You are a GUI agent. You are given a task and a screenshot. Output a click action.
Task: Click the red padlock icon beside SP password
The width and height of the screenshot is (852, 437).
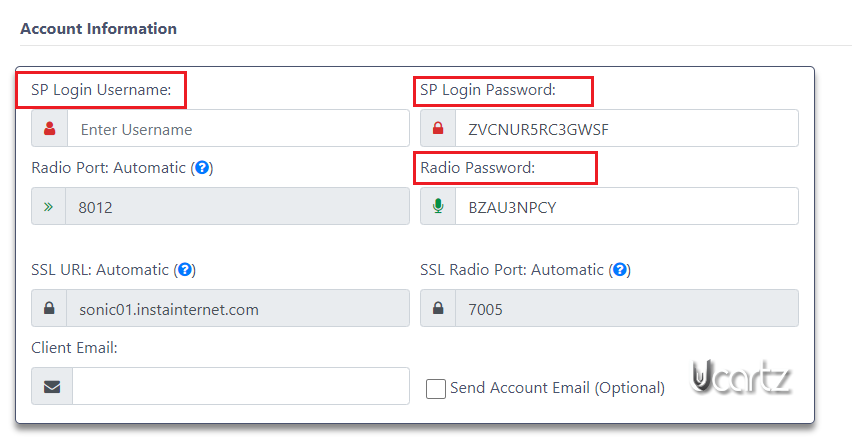438,128
